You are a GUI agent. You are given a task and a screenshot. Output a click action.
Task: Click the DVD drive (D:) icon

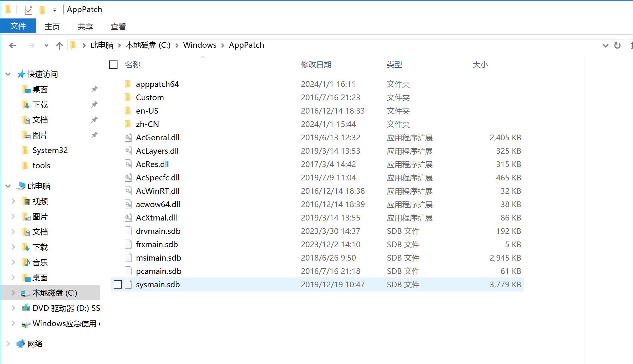25,308
